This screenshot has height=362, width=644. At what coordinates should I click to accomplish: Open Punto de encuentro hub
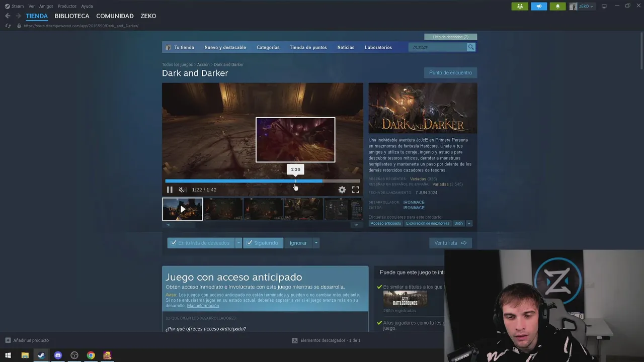[x=450, y=73]
